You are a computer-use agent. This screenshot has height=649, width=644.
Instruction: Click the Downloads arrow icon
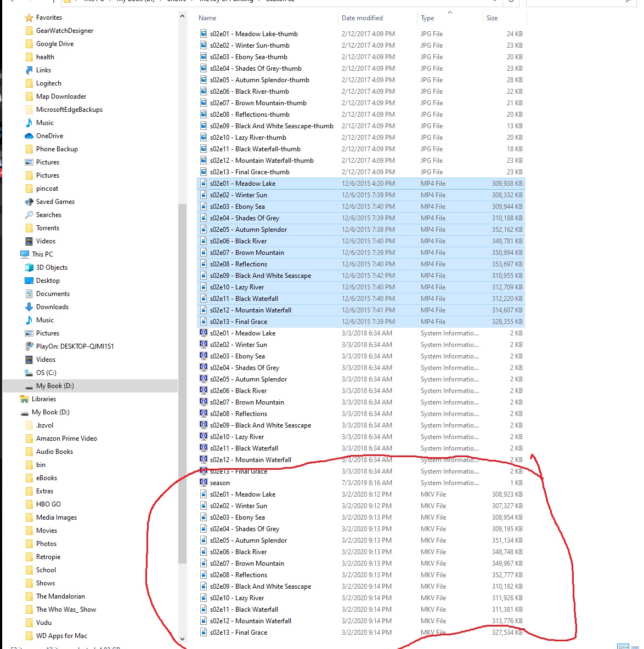(29, 307)
